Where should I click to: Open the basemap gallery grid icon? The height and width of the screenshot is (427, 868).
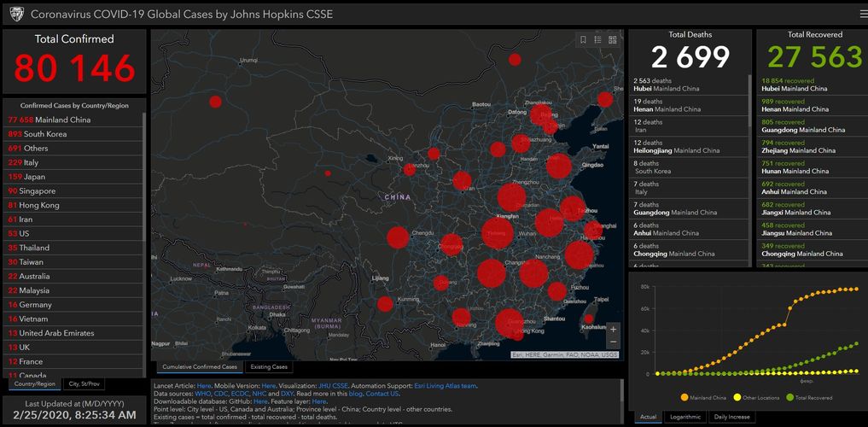[x=613, y=39]
